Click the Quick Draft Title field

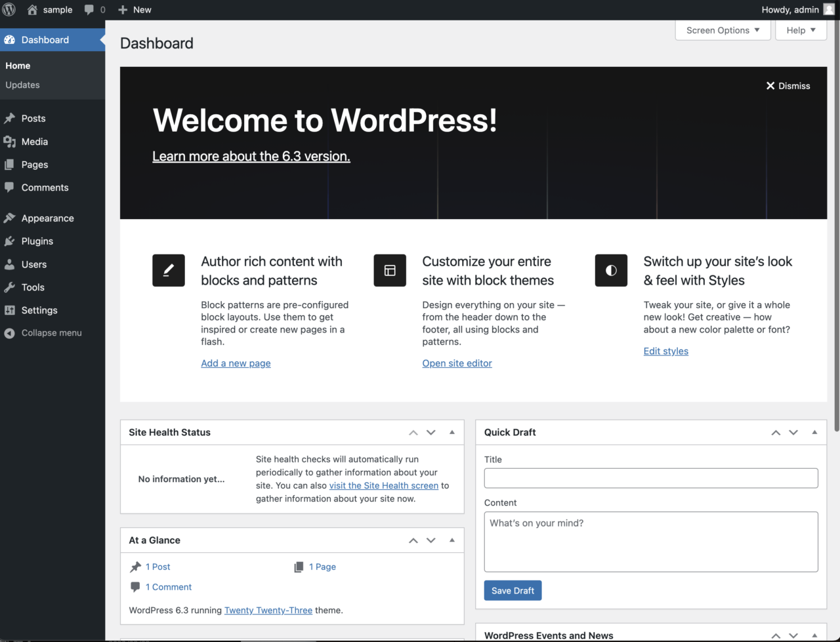(651, 478)
